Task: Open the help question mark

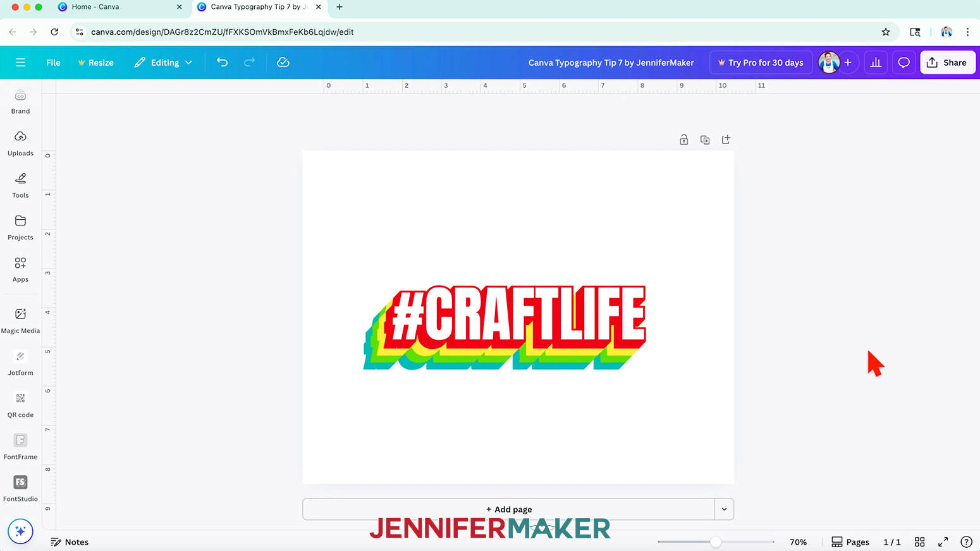Action: (x=966, y=542)
